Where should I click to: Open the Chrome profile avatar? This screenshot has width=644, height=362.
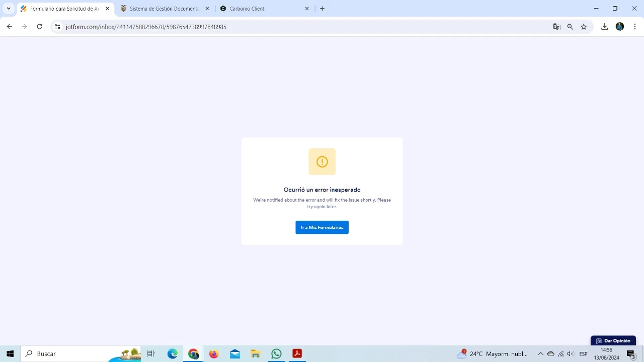(619, 27)
